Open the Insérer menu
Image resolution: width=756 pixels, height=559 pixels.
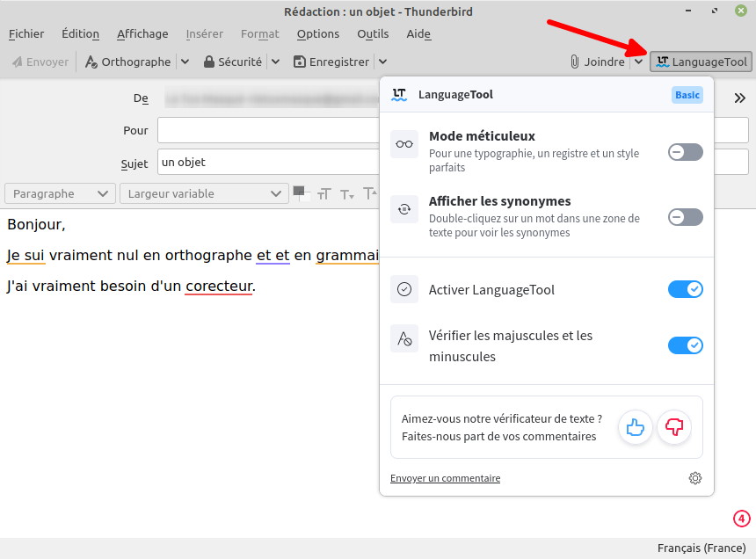point(205,33)
